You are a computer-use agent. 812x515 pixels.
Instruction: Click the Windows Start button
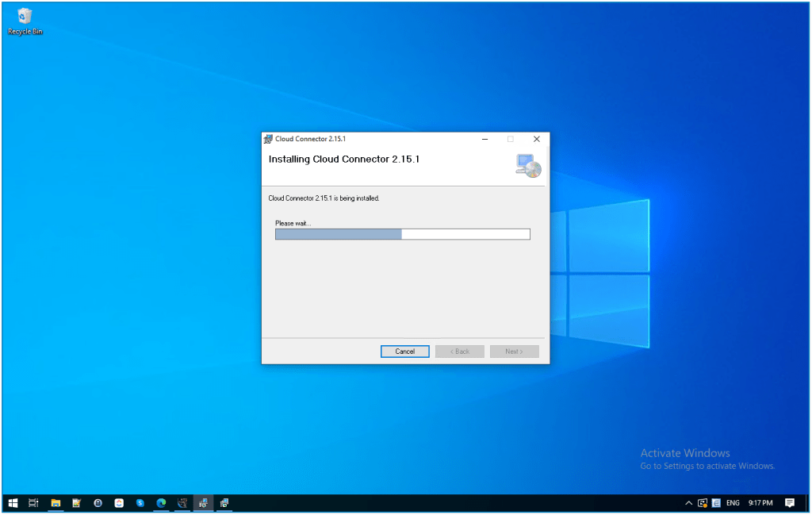pyautogui.click(x=13, y=502)
